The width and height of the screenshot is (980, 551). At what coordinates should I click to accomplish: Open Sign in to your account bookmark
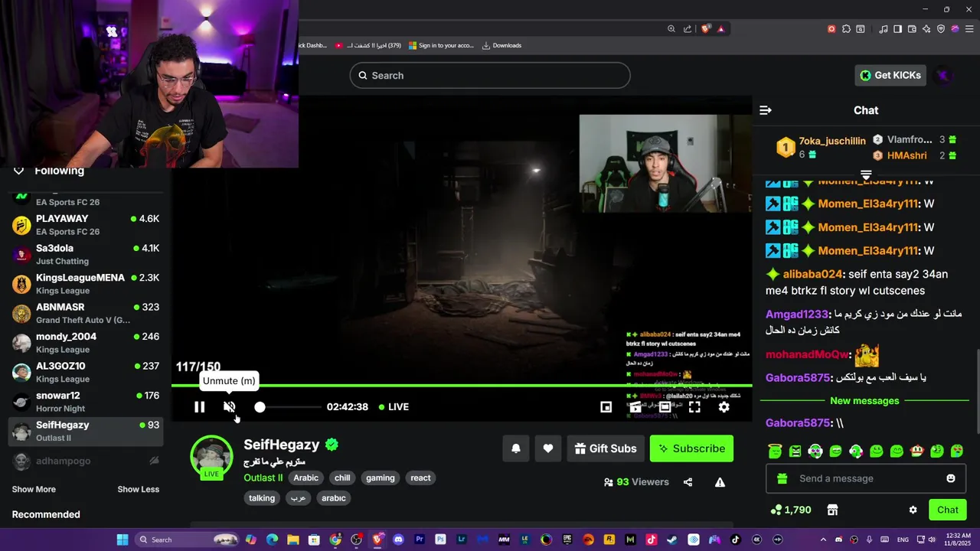pyautogui.click(x=441, y=45)
